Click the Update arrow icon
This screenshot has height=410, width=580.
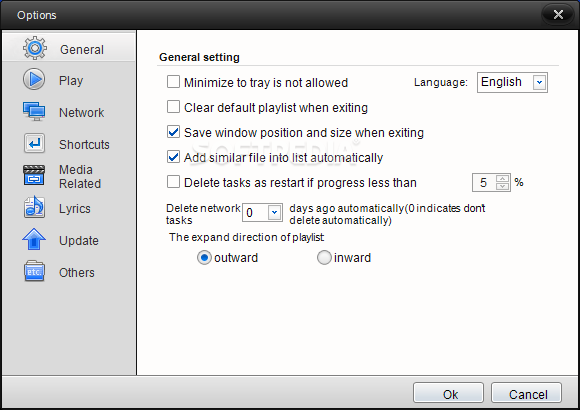coord(34,239)
